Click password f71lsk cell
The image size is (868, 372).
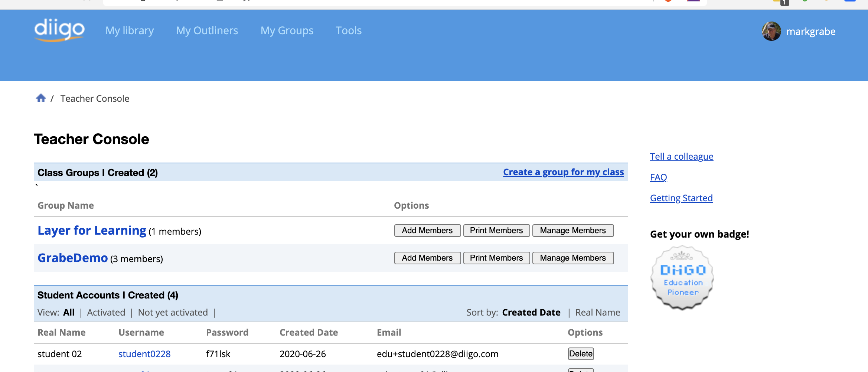click(218, 354)
